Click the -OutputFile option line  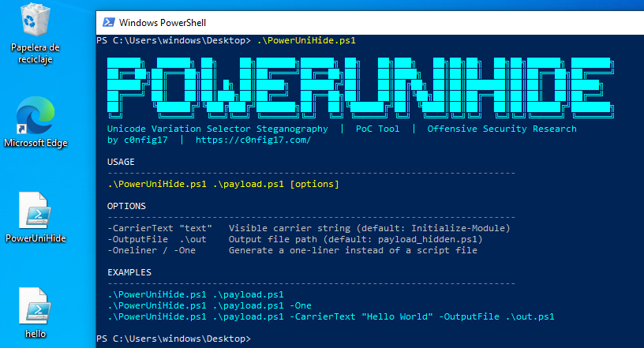294,239
